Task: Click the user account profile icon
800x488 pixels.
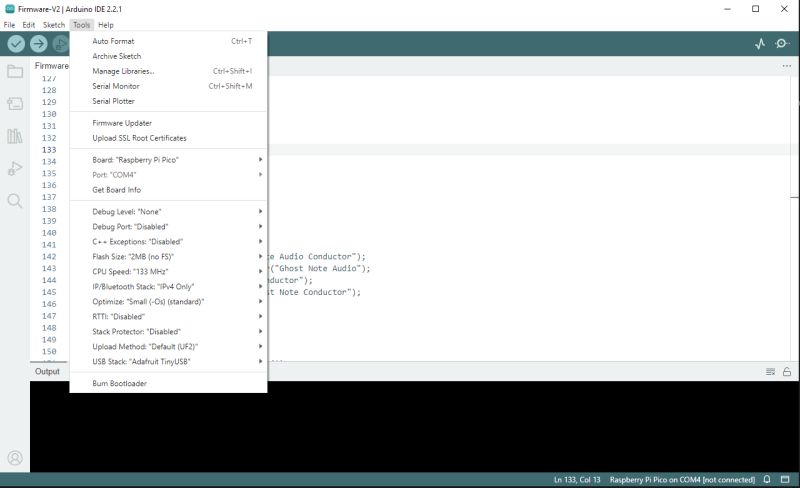Action: point(15,458)
